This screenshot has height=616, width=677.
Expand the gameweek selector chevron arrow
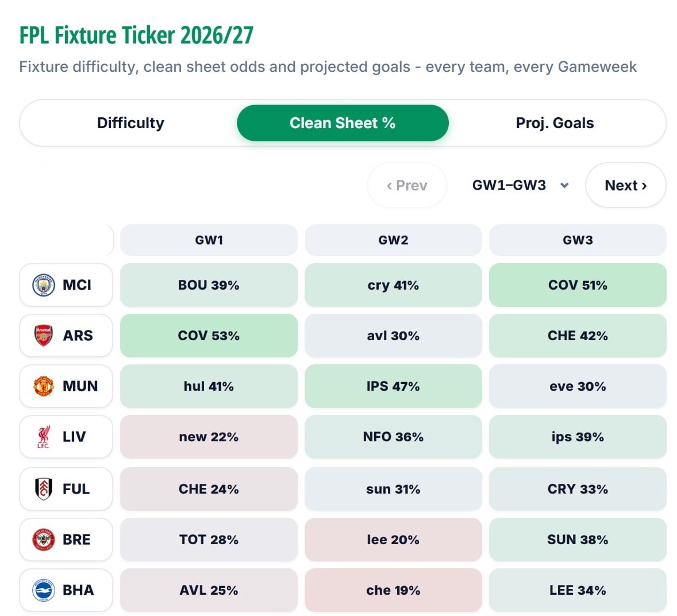coord(564,186)
